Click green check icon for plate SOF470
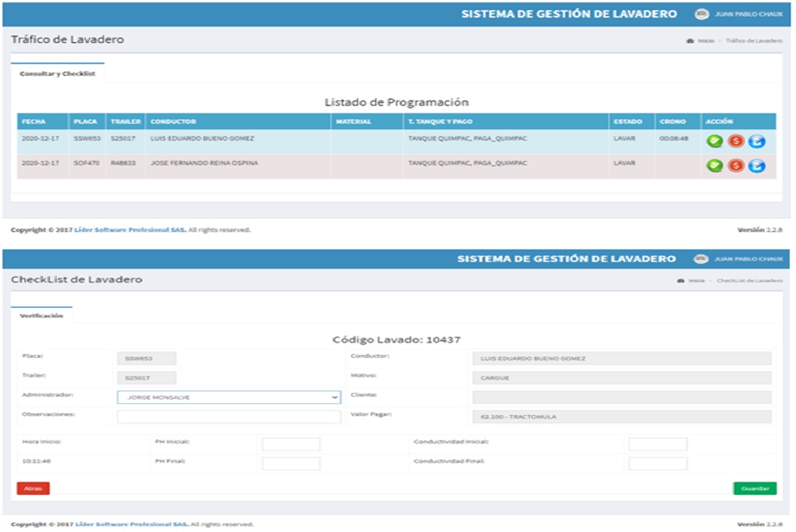Viewport: 796px width, 532px height. [x=715, y=166]
